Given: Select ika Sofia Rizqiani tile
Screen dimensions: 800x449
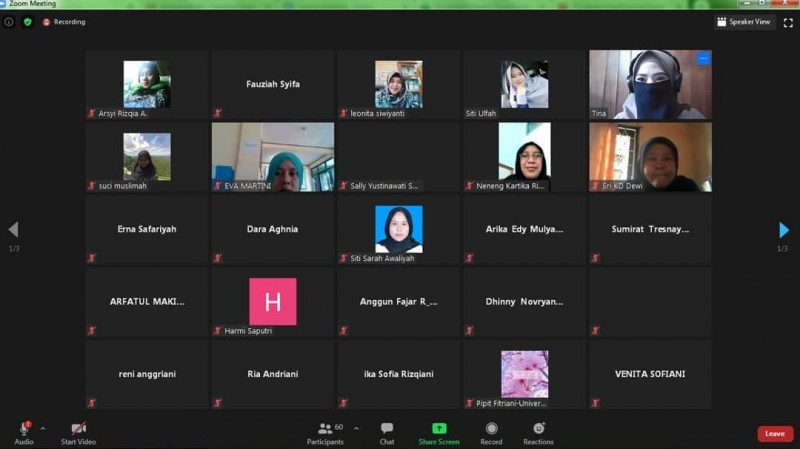Looking at the screenshot, I should coord(398,374).
